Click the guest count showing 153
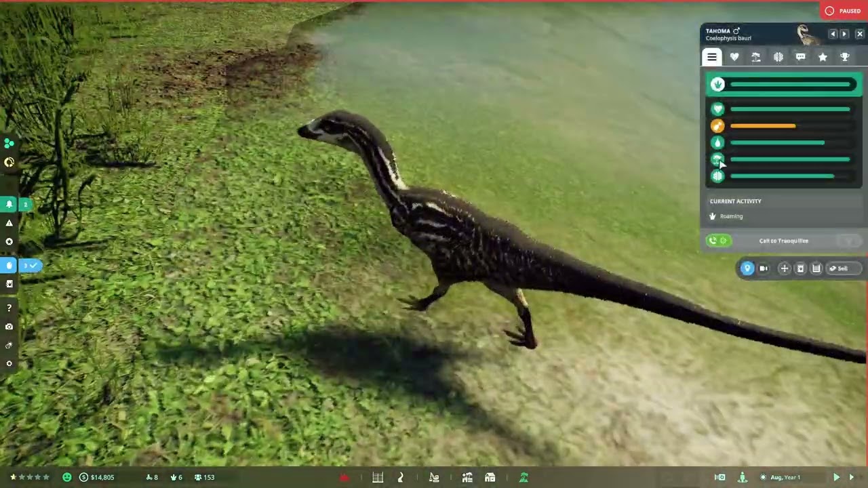 [x=204, y=477]
